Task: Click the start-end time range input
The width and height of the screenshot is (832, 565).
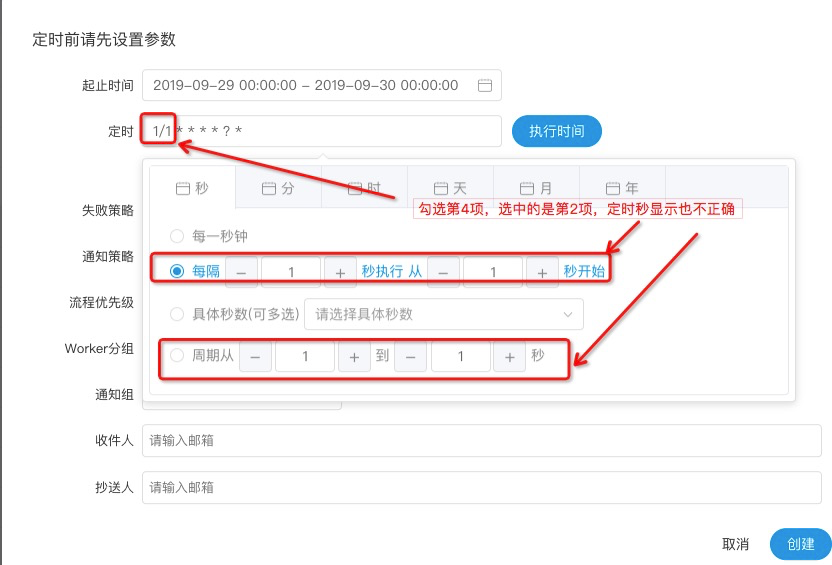Action: [322, 85]
